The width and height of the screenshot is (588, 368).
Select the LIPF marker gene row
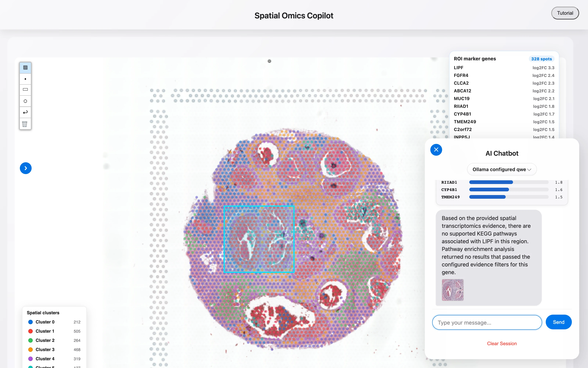click(x=504, y=68)
